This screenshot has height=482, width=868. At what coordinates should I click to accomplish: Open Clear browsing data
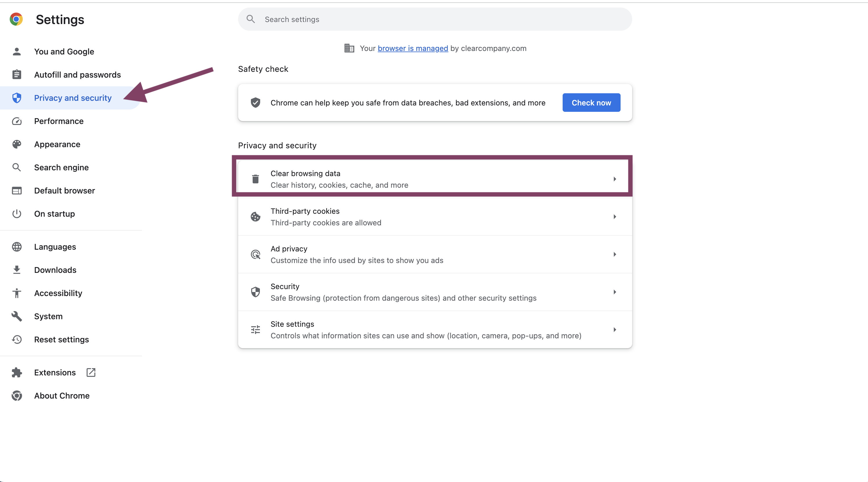[435, 179]
